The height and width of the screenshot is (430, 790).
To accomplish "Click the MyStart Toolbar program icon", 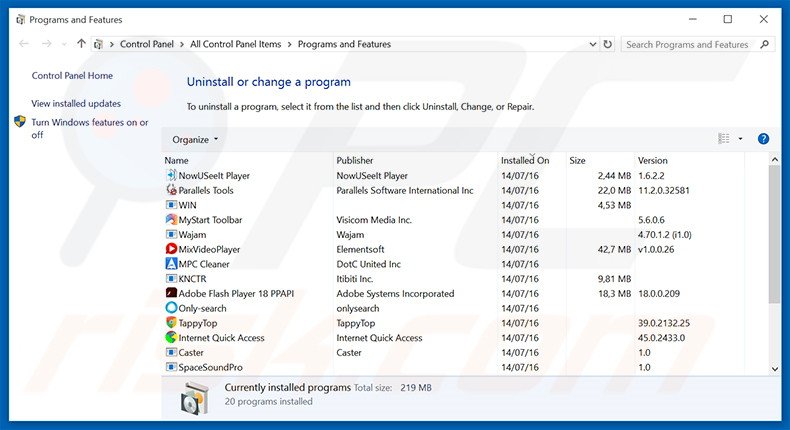I will pos(171,219).
